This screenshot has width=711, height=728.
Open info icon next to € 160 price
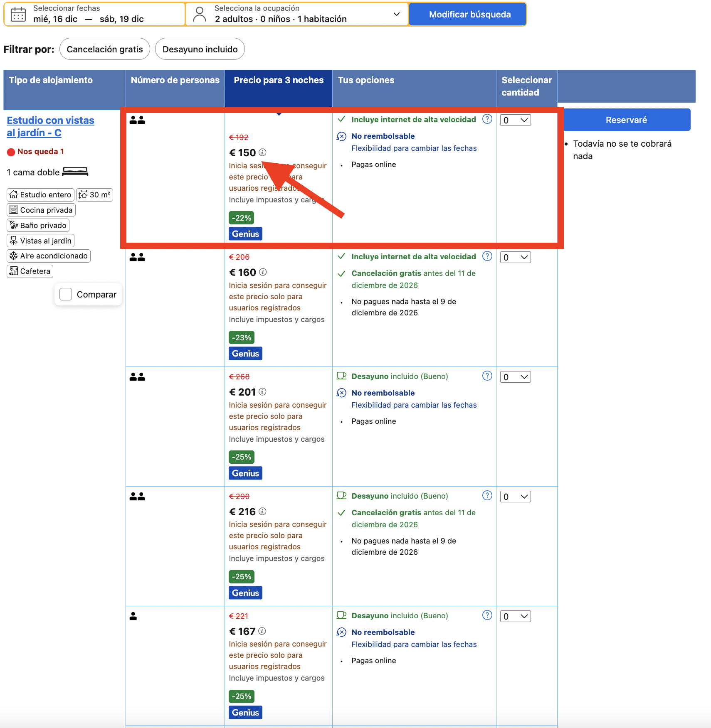pos(263,272)
